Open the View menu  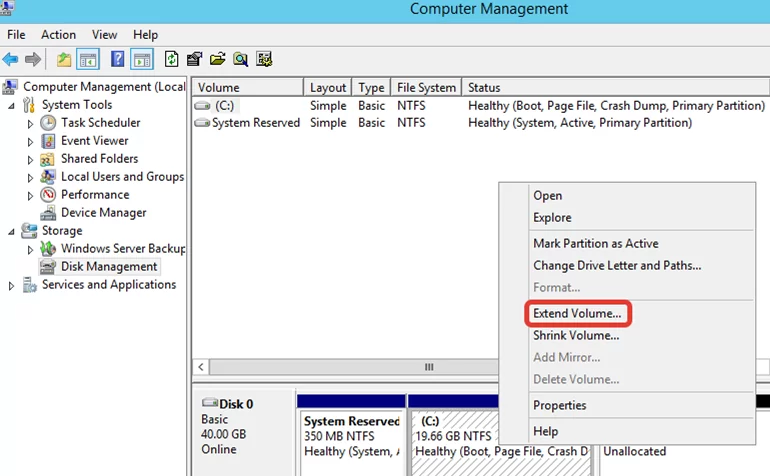105,35
